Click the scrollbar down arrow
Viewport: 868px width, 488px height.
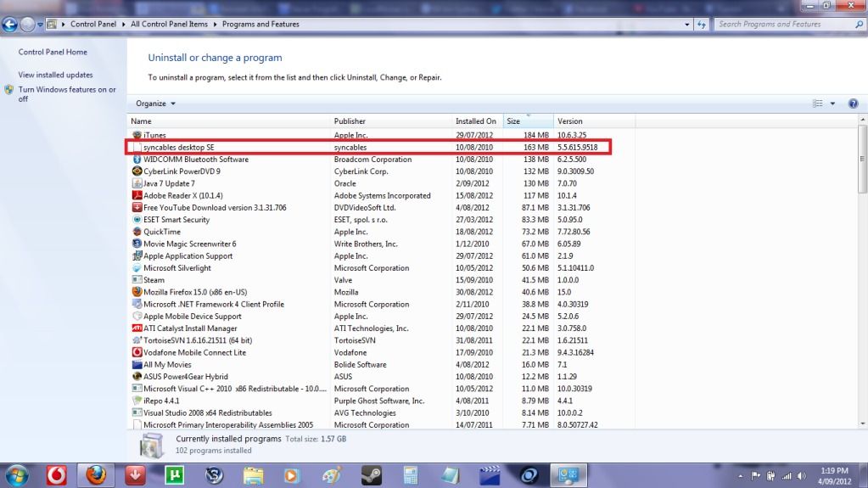[862, 423]
